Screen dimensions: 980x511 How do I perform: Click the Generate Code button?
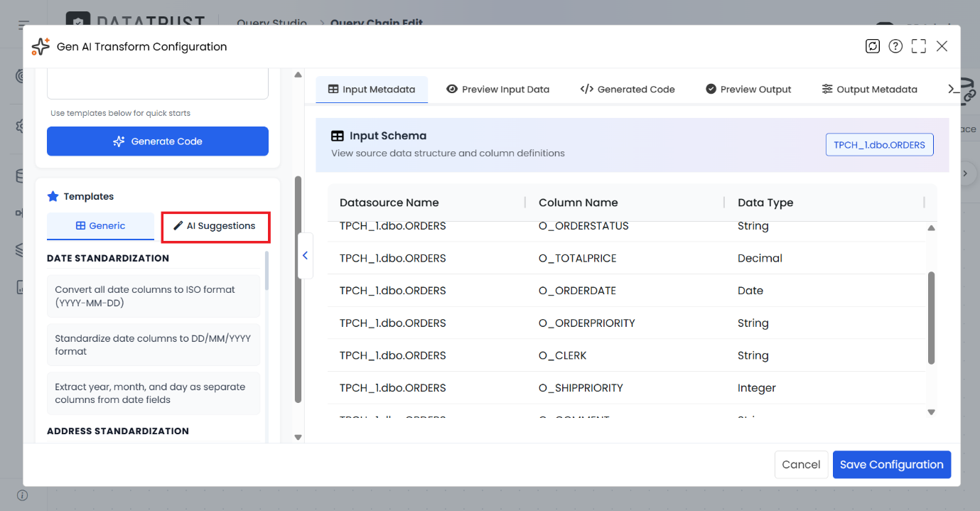tap(158, 141)
